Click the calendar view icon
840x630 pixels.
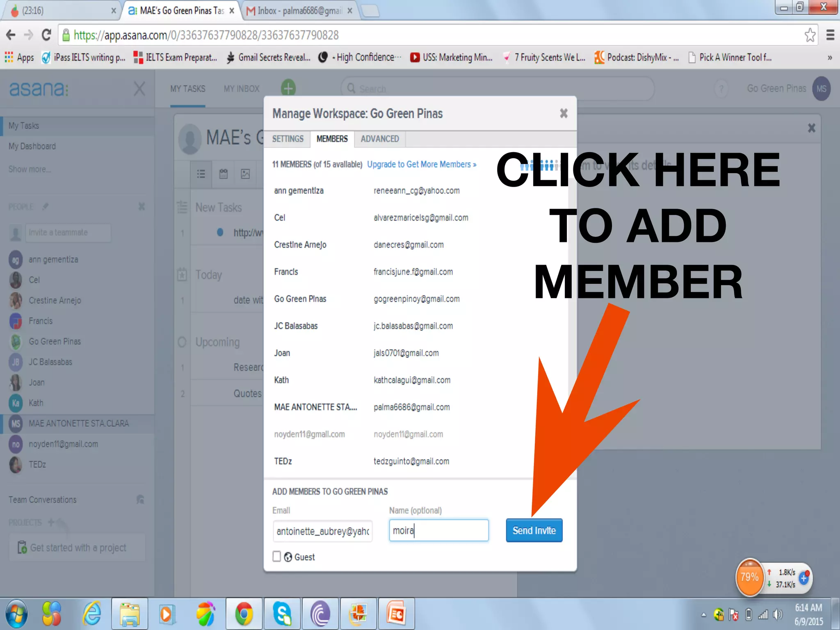pos(223,173)
